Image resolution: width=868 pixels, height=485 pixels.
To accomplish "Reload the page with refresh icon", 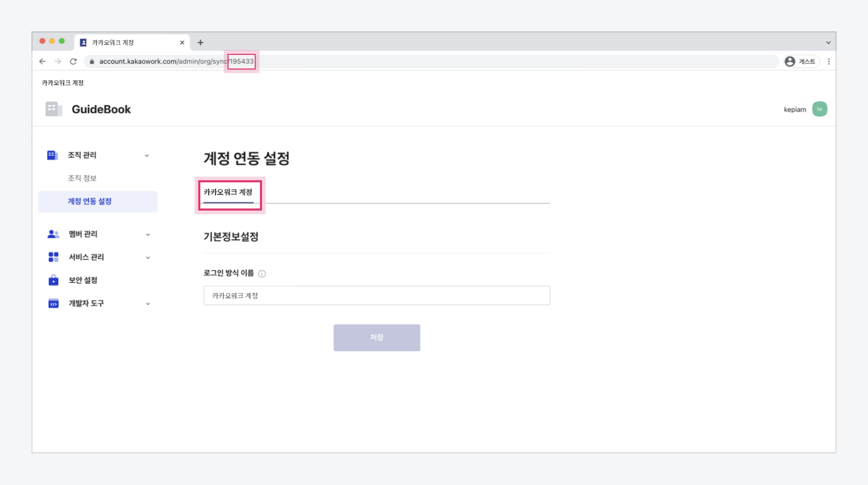I will pos(73,62).
